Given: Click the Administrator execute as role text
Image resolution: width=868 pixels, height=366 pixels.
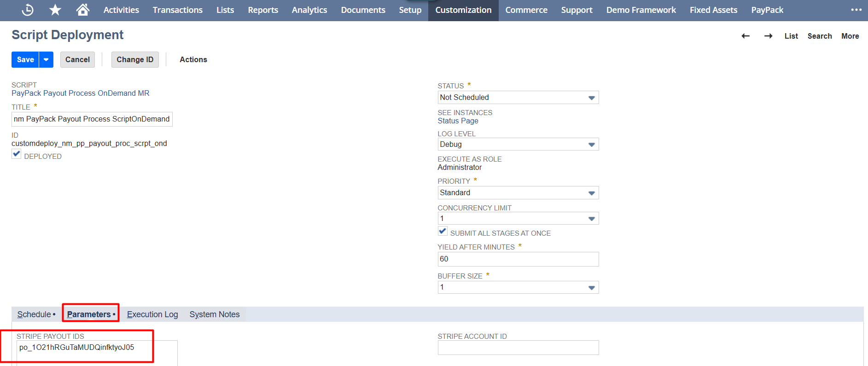Looking at the screenshot, I should click(x=460, y=167).
